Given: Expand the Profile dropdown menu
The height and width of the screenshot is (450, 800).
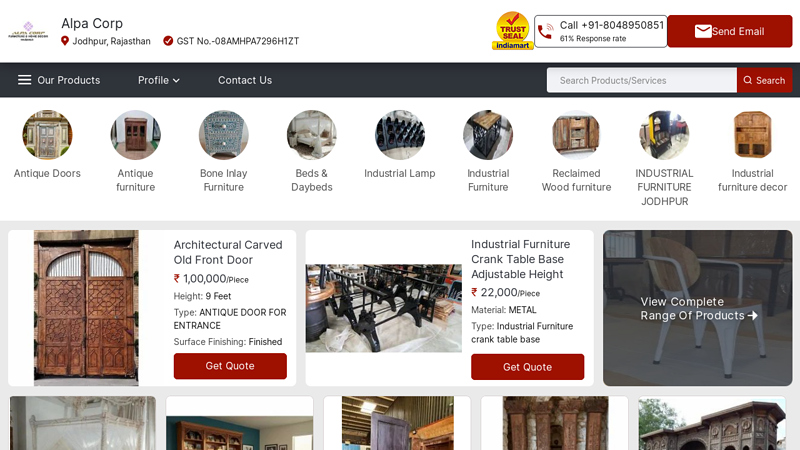Looking at the screenshot, I should pos(159,80).
